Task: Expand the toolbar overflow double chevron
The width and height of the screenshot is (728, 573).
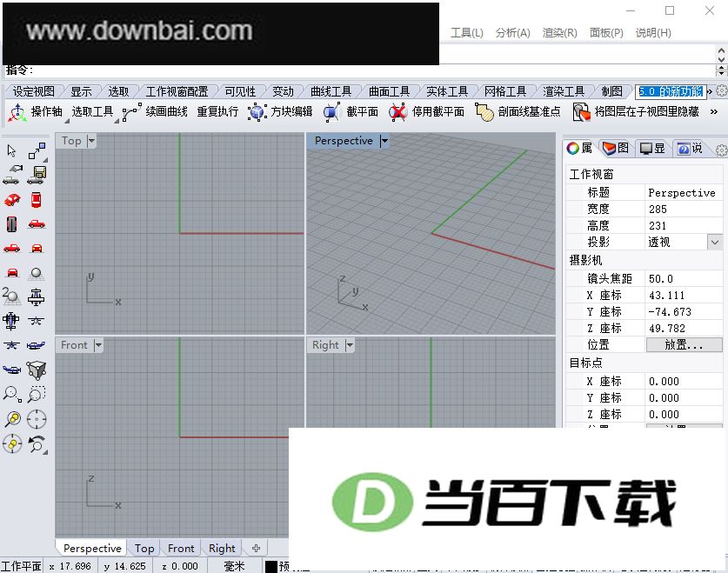Action: 714,112
